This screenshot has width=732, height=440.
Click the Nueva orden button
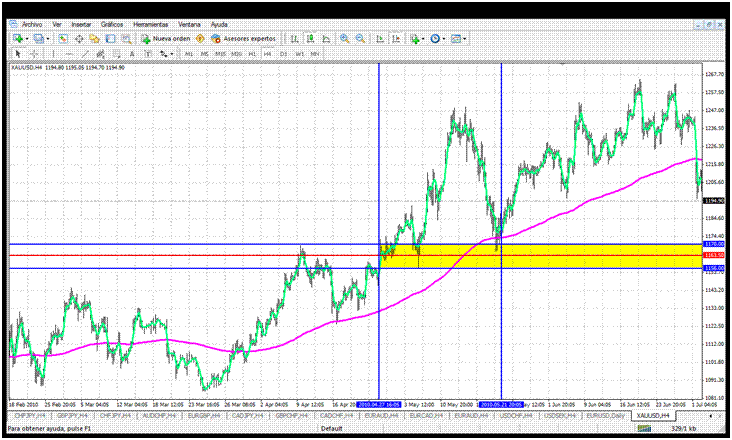pyautogui.click(x=166, y=39)
